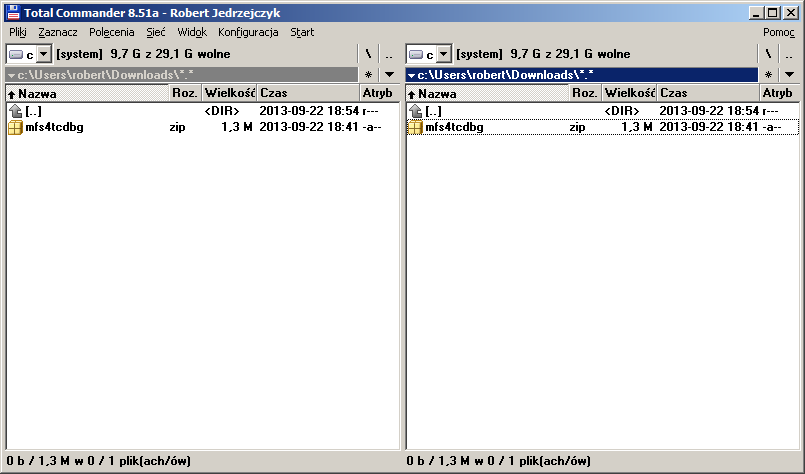The height and width of the screenshot is (474, 805).
Task: Click the Total Commander title bar icon
Action: click(x=13, y=12)
